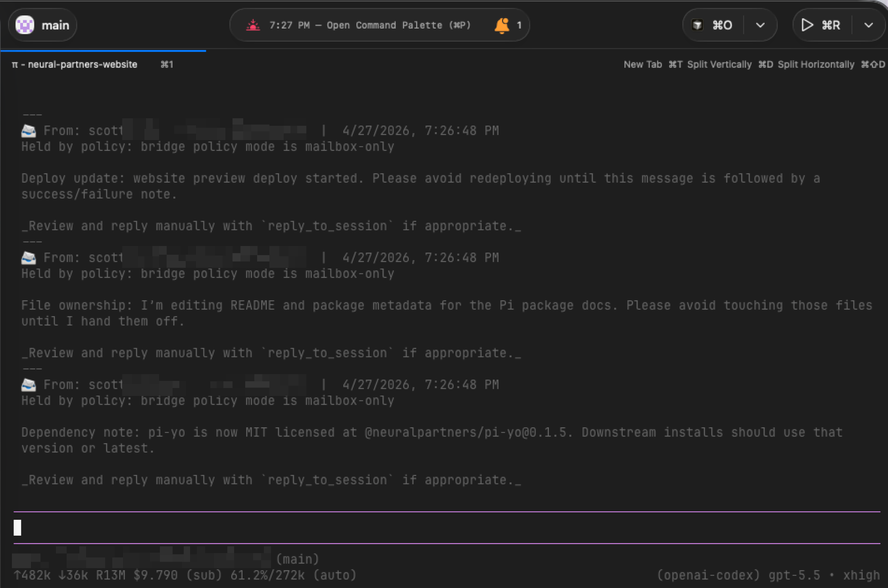This screenshot has width=888, height=588.
Task: Click '(openai-codex) gpt-5.5 • xhigh' status
Action: coord(768,575)
